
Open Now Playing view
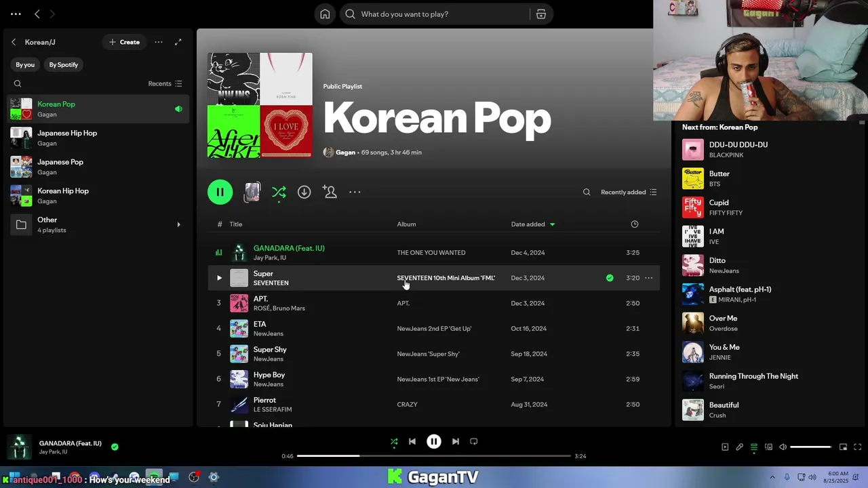(725, 447)
